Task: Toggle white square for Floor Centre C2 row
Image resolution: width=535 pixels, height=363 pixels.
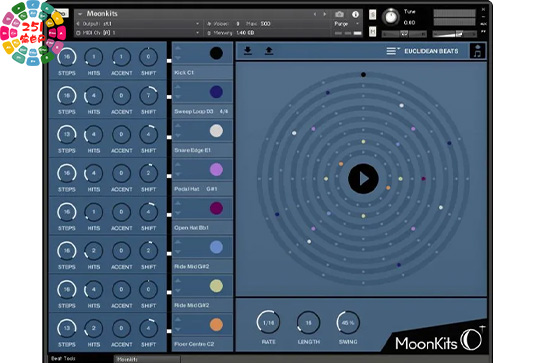Action: [x=169, y=331]
